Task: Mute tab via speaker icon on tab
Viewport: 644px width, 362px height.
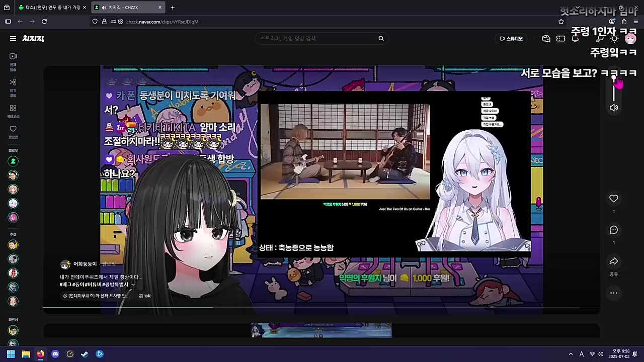Action: (104, 8)
